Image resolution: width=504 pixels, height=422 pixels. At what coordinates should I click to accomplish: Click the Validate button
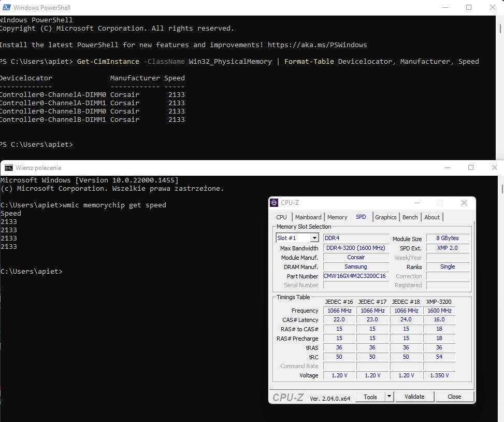(414, 397)
